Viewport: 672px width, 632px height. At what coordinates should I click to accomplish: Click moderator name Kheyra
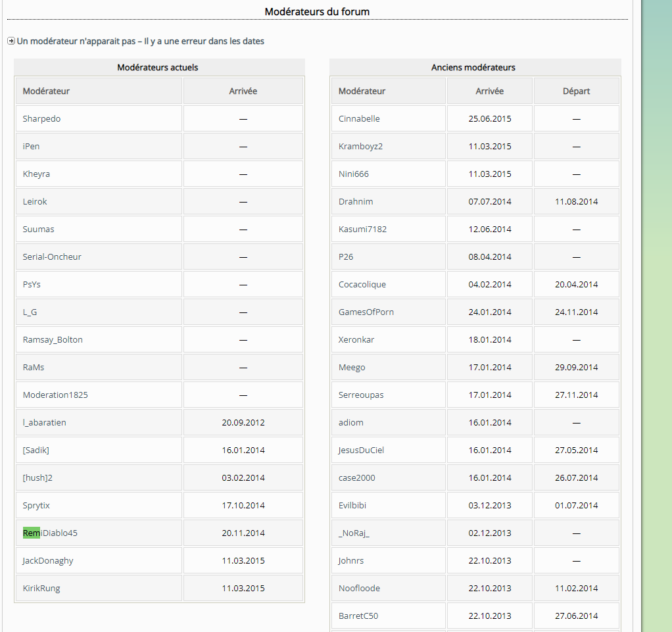[x=36, y=174]
